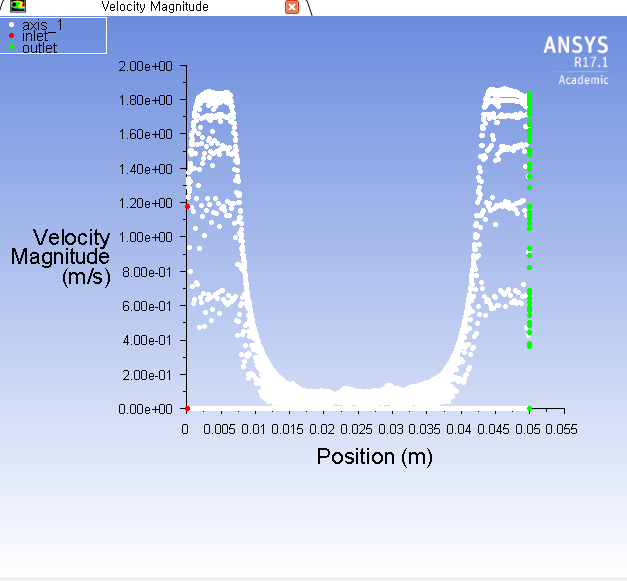Click the 0.02 x-axis label

[322, 429]
